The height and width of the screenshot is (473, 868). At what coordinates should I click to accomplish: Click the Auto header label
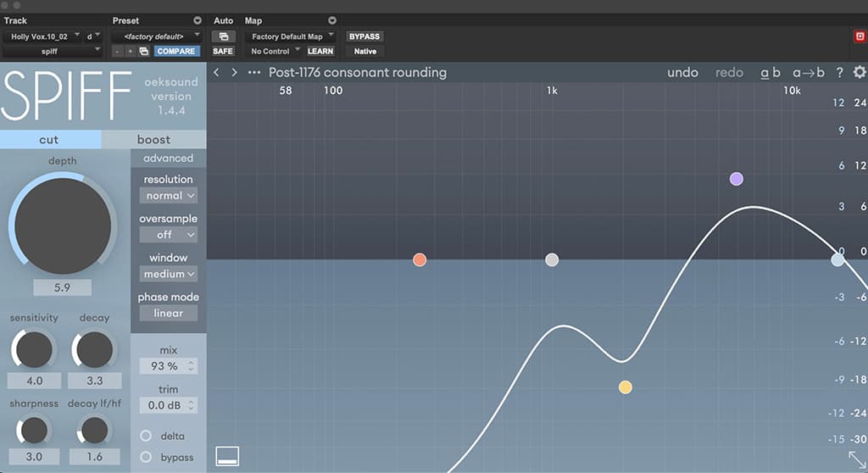pos(224,20)
